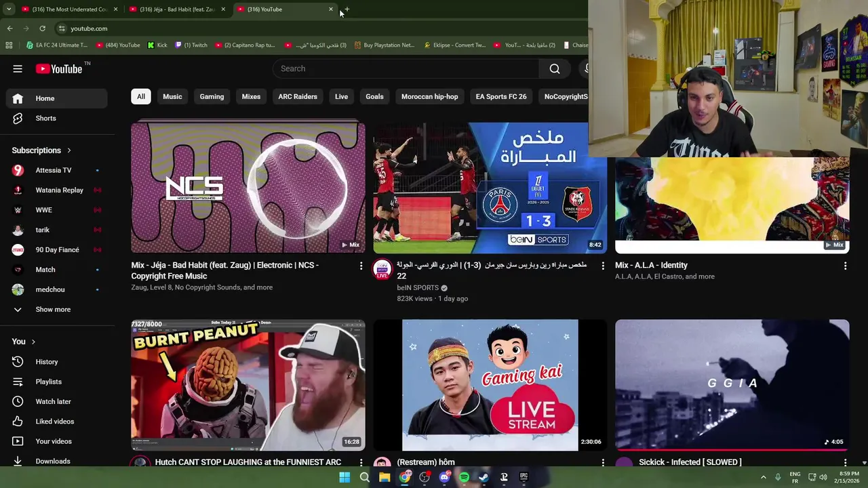Open more options for the NCS Mix video

pos(361,266)
